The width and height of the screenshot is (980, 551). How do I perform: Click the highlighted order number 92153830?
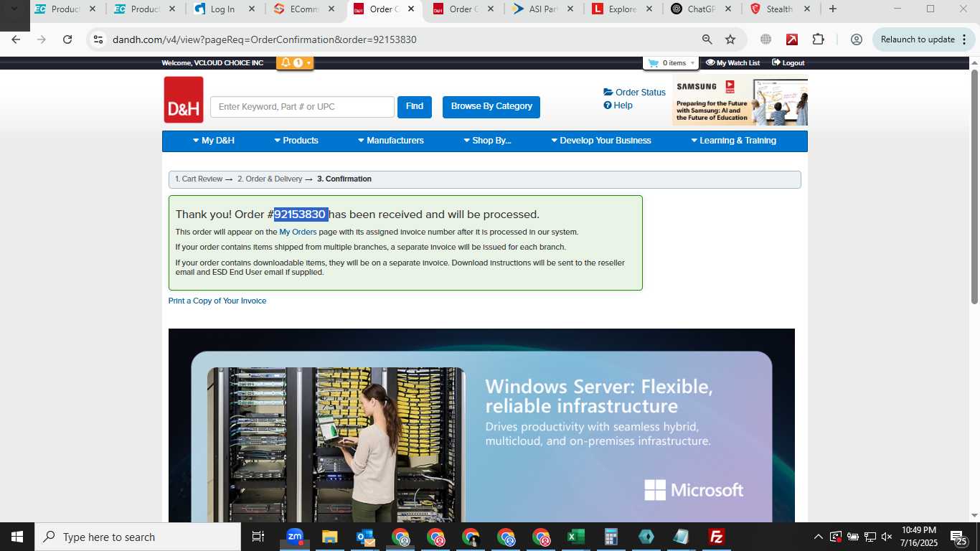pos(301,215)
